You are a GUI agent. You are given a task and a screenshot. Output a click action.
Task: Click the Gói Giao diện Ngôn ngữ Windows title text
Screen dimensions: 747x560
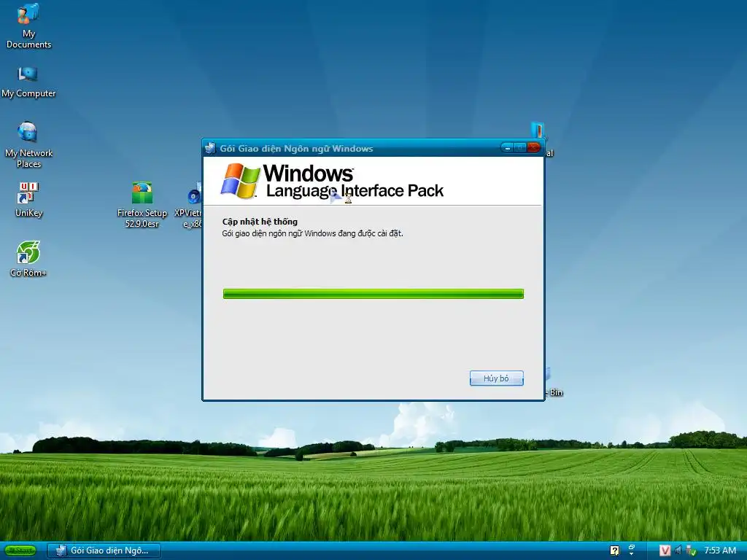point(296,149)
